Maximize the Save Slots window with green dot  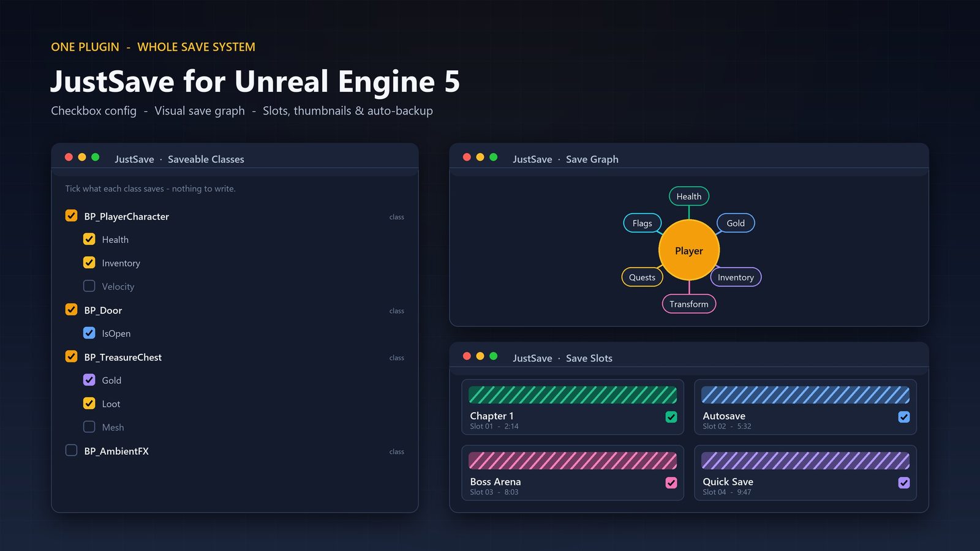pos(494,356)
